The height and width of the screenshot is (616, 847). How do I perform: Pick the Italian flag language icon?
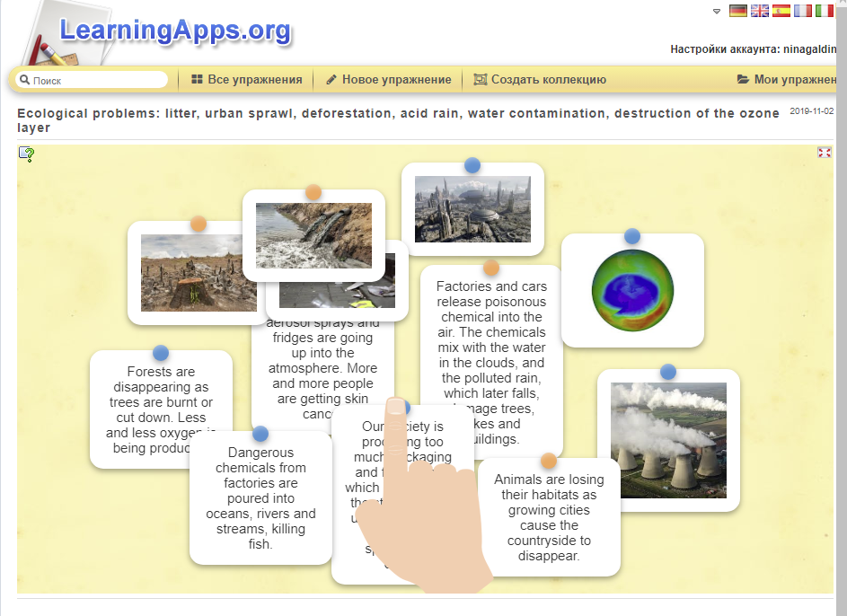[x=825, y=11]
